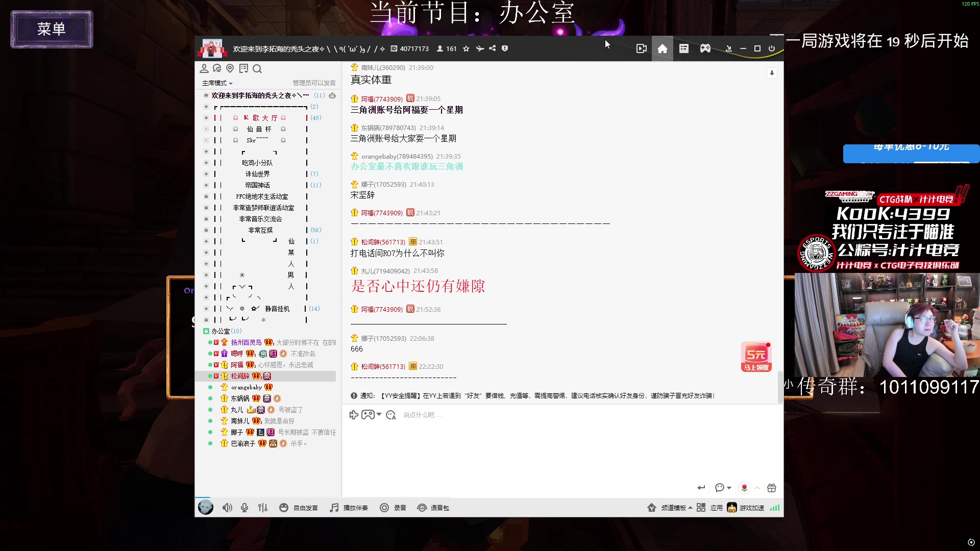Click the airplane jump-channel icon
The height and width of the screenshot is (551, 980).
480,48
